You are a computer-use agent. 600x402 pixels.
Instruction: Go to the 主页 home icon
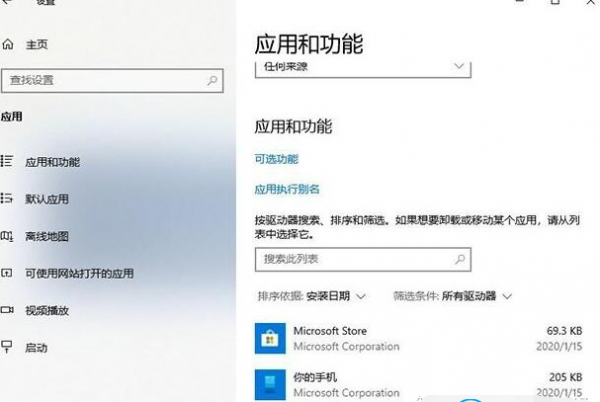(8, 44)
